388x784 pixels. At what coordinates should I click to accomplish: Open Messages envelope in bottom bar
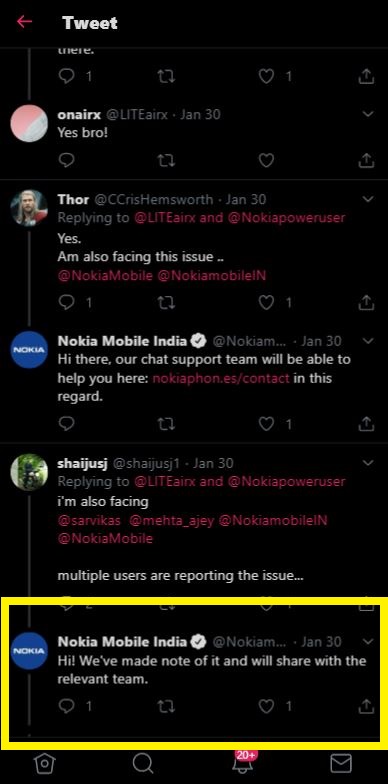click(341, 764)
